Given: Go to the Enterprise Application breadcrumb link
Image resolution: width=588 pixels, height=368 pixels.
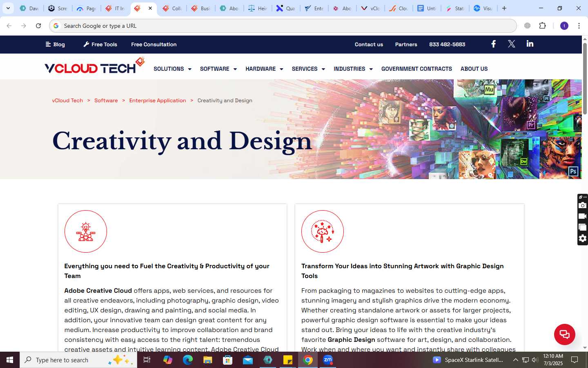Looking at the screenshot, I should 158,100.
